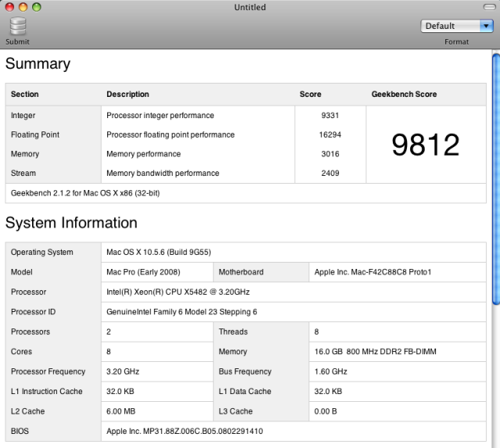Click the 0.00 B L3 cache value
Viewport: 500px width, 448px height.
coord(326,411)
